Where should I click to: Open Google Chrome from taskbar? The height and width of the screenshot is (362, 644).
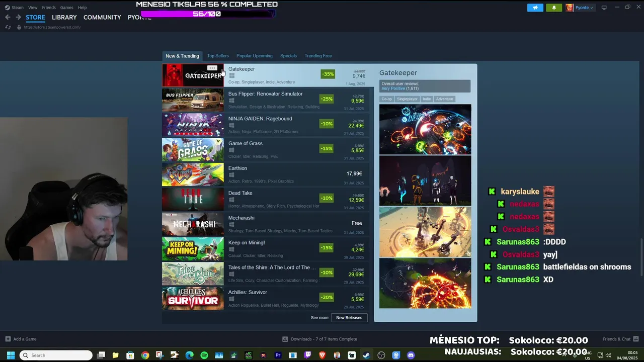coord(145,355)
